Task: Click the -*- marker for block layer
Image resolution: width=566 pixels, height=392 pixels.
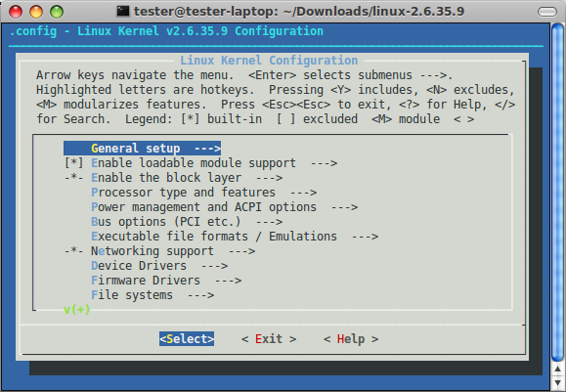Action: (x=73, y=178)
